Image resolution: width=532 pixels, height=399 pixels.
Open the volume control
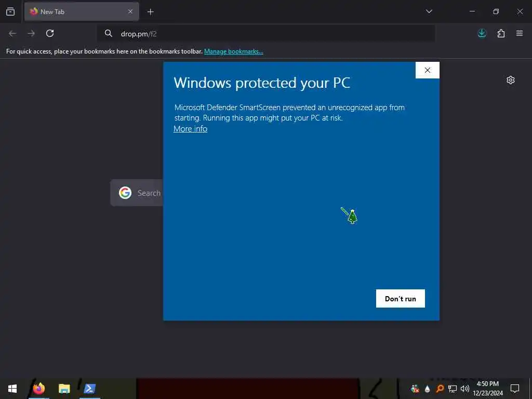[x=465, y=389]
